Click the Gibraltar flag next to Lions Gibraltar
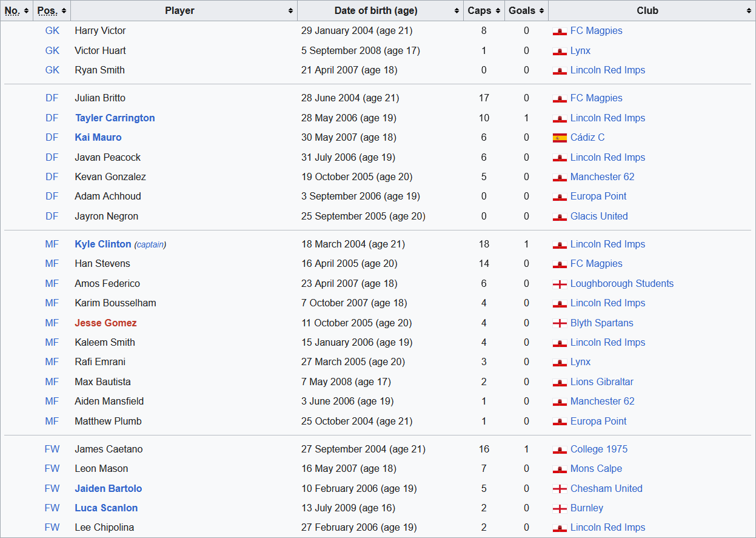 [560, 382]
